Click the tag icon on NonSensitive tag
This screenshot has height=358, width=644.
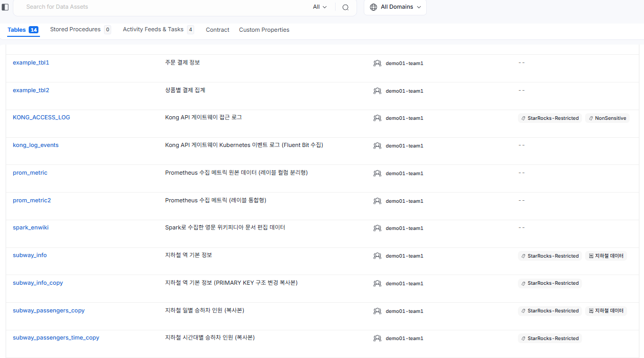pyautogui.click(x=591, y=118)
